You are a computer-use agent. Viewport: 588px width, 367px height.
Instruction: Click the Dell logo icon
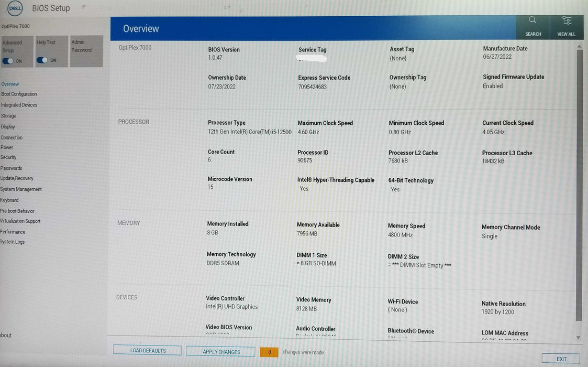(x=15, y=8)
